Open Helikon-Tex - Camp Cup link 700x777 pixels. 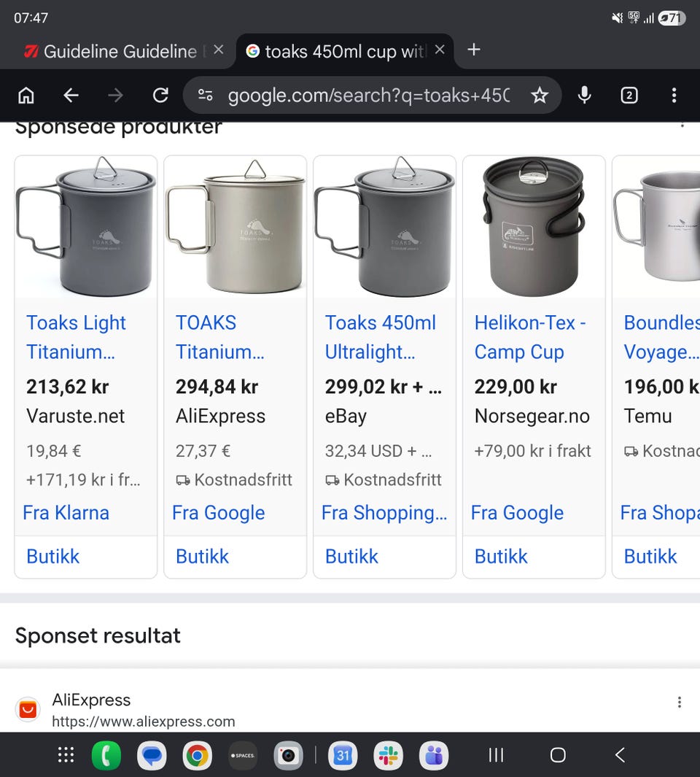pyautogui.click(x=530, y=338)
